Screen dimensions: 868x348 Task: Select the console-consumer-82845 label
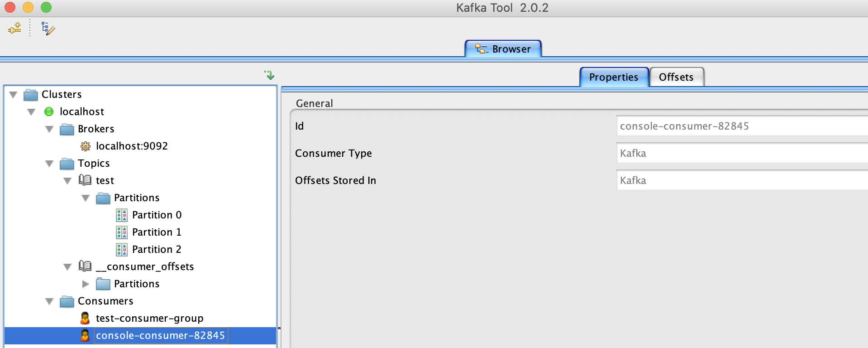(x=160, y=335)
